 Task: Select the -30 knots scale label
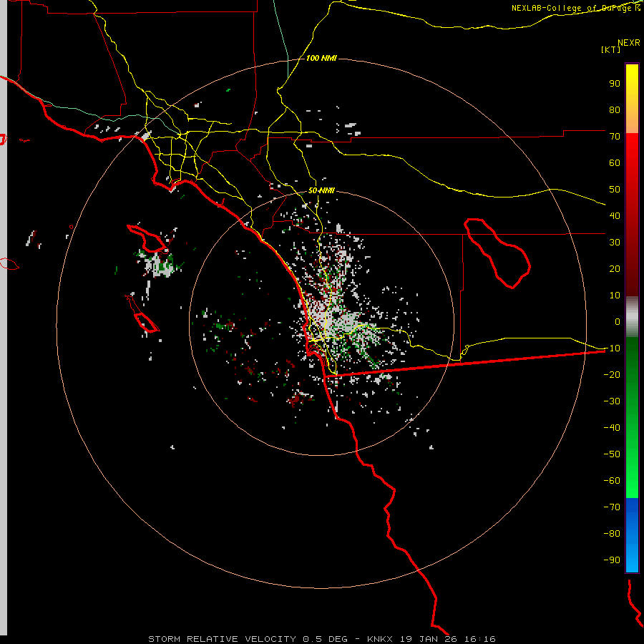(612, 401)
